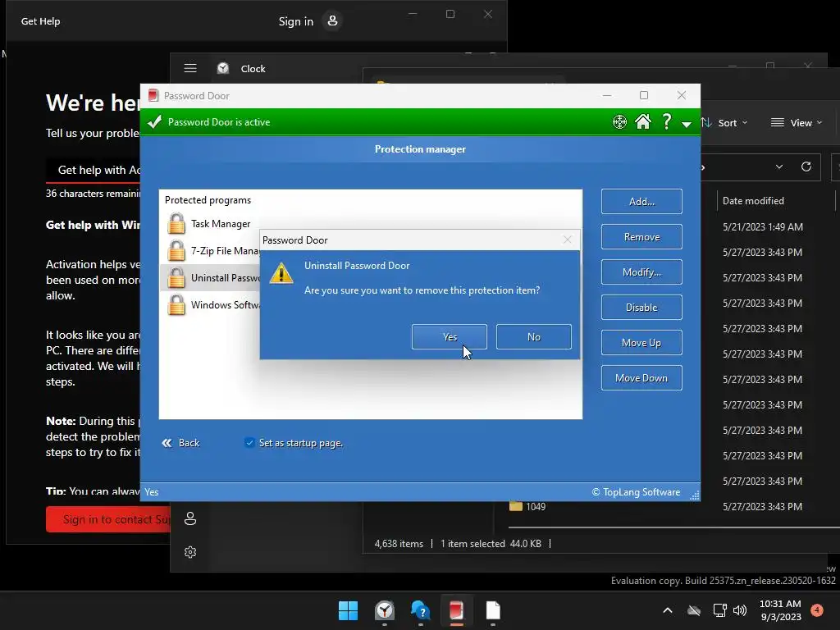Switch to Password Door taskbar icon

pyautogui.click(x=456, y=610)
